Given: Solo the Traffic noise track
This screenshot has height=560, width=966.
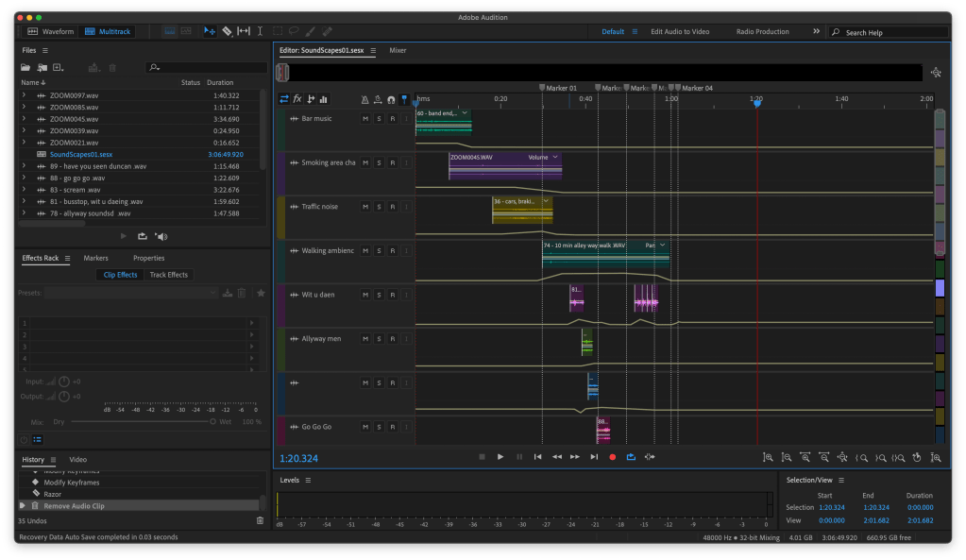Looking at the screenshot, I should tap(379, 207).
